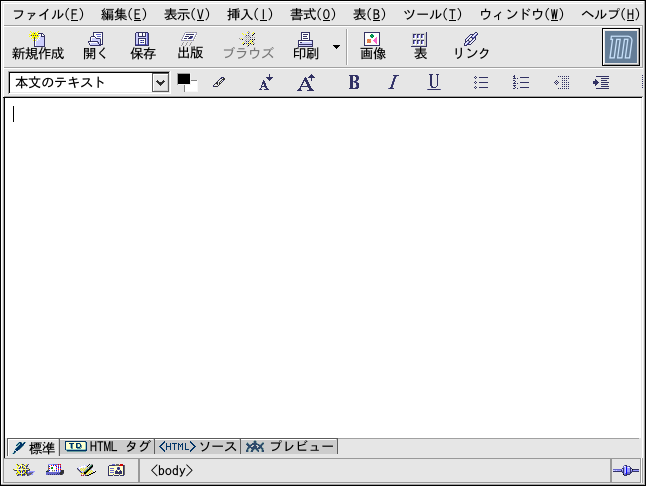Open the 挿入(I) insert menu
Viewport: 646px width, 486px height.
[x=249, y=15]
